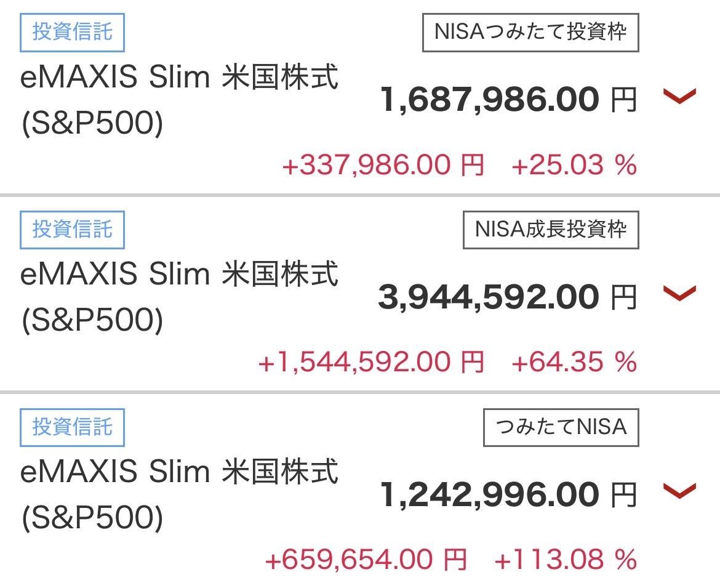
Task: Click 投資信託 tag in the NISA成長投資枠 holding
Action: [72, 230]
